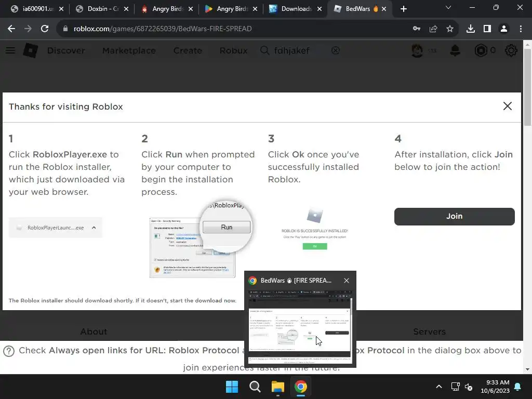The width and height of the screenshot is (532, 399).
Task: Show hidden system tray icons
Action: 438,387
